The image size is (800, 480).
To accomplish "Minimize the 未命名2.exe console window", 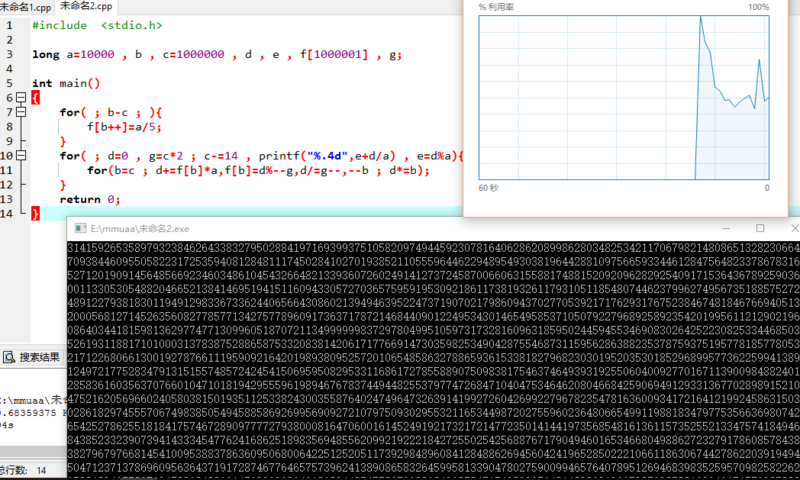I will pyautogui.click(x=726, y=229).
